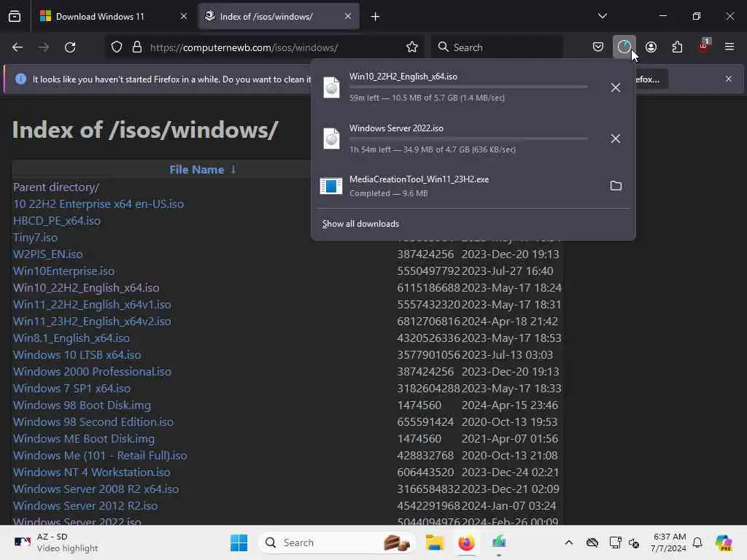Click the Firefox taskbar icon
This screenshot has width=747, height=560.
[466, 542]
